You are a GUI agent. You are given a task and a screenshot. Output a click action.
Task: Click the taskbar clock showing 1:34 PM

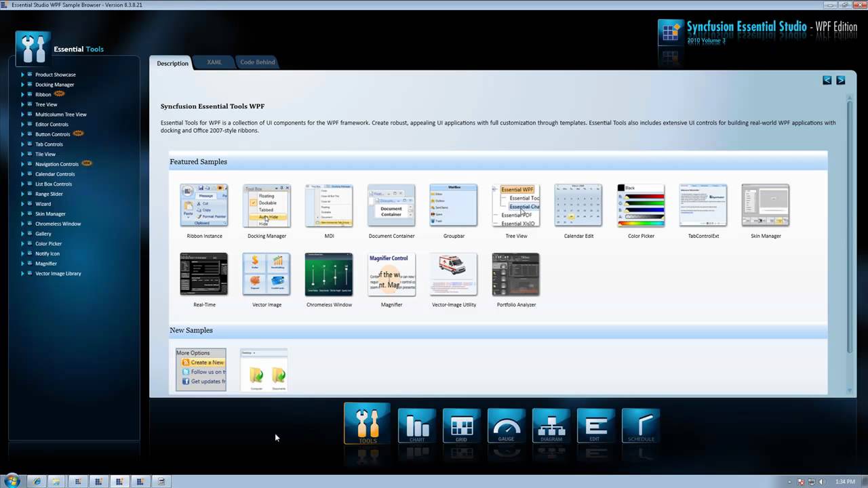tap(844, 482)
